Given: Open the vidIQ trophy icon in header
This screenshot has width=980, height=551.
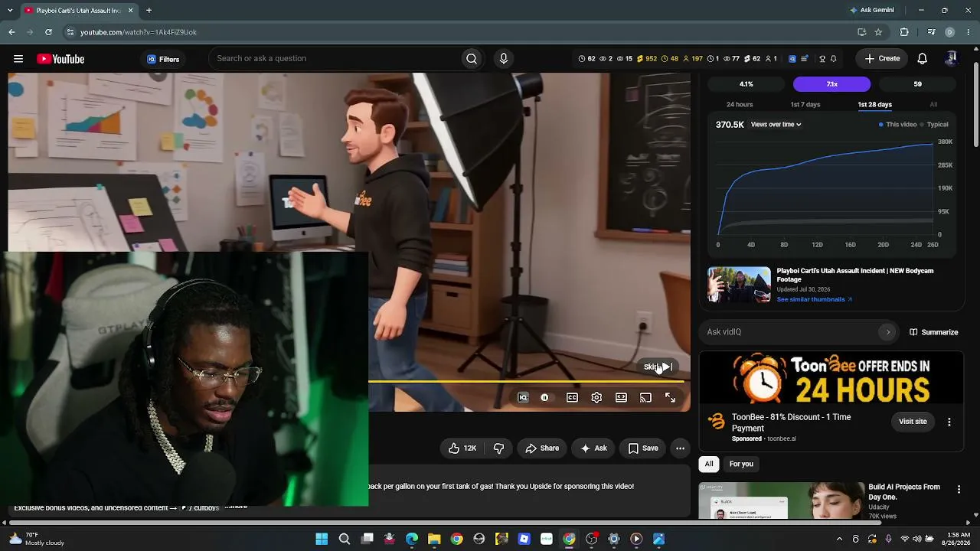Looking at the screenshot, I should click(x=822, y=59).
